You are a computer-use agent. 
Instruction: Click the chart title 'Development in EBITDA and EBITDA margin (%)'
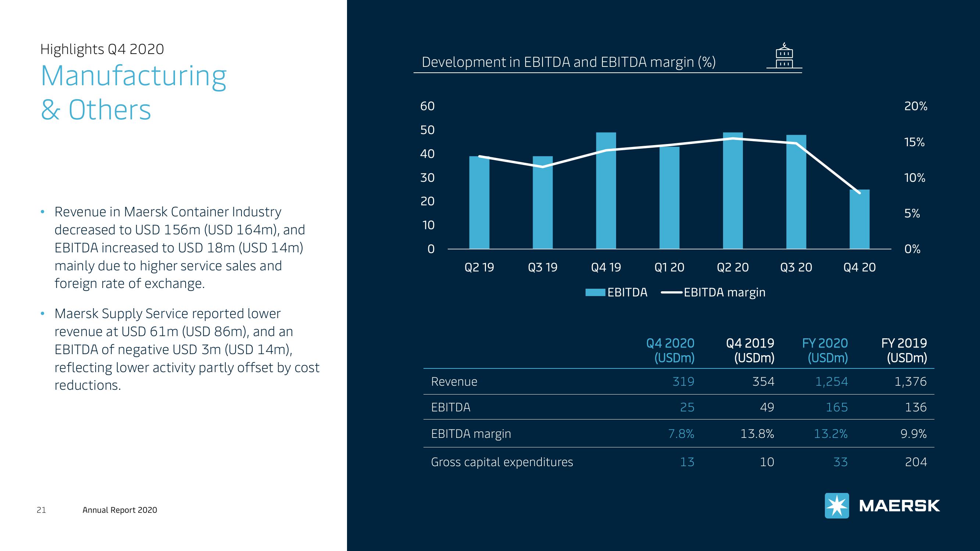coord(569,62)
